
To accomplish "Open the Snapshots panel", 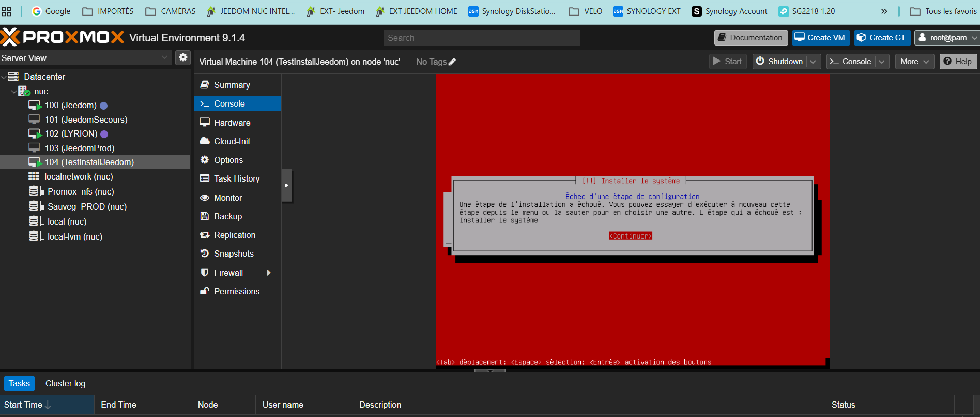I will (x=234, y=254).
